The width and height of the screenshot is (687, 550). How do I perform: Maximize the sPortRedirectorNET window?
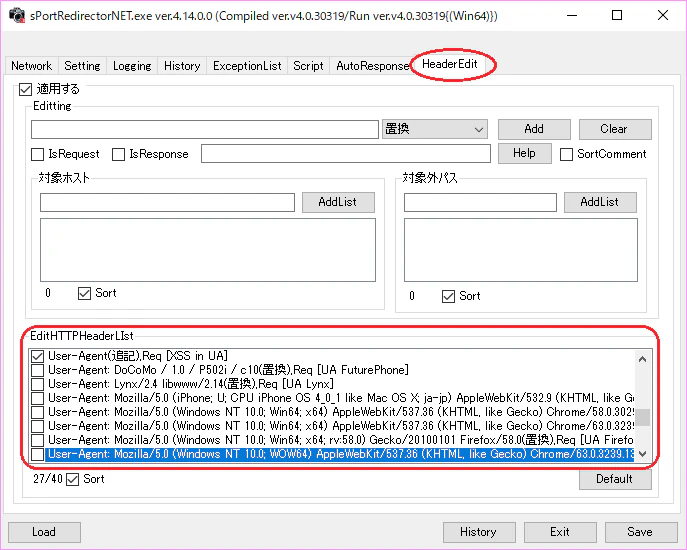click(x=617, y=15)
